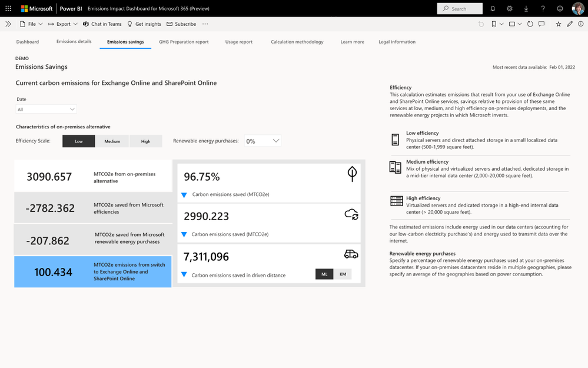The height and width of the screenshot is (368, 588).
Task: Open Calculation methodology tab
Action: [297, 42]
